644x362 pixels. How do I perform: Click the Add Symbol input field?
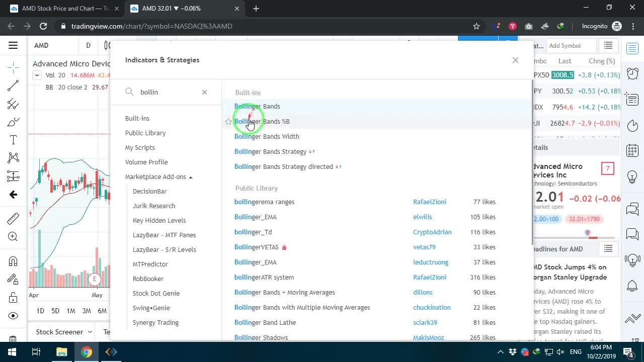pos(571,46)
